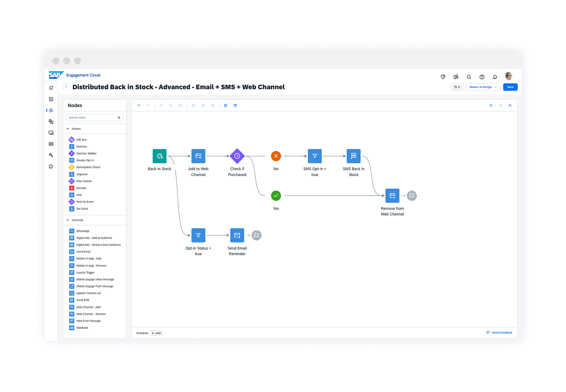Click the Search nodes input field

tap(94, 117)
